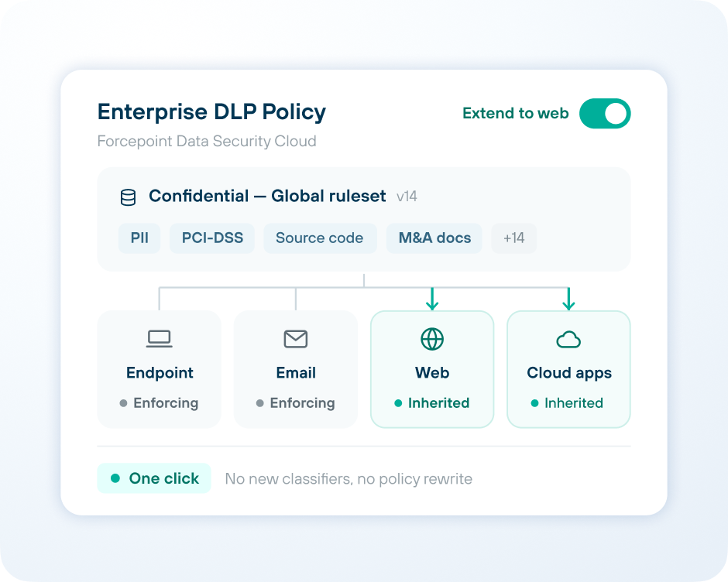Click the Enterprise DLP Policy heading
This screenshot has width=728, height=582.
tap(211, 112)
